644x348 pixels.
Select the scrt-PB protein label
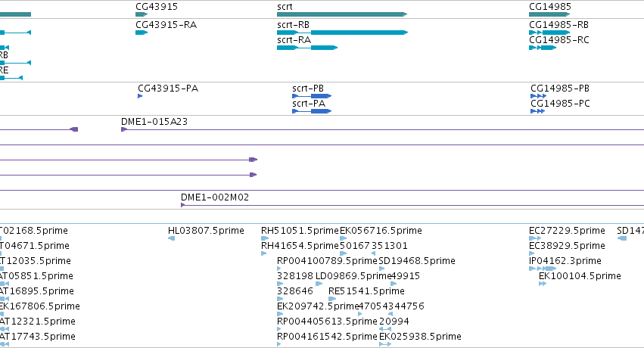[308, 89]
